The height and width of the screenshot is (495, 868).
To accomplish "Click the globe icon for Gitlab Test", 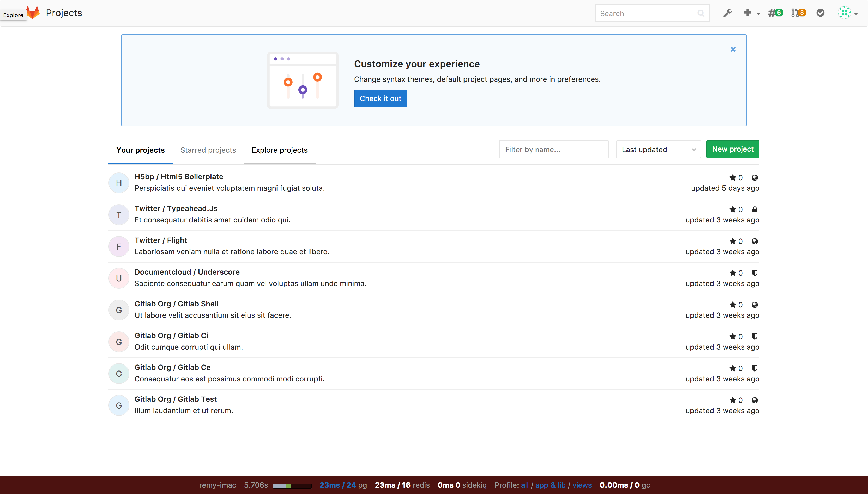I will (x=754, y=400).
